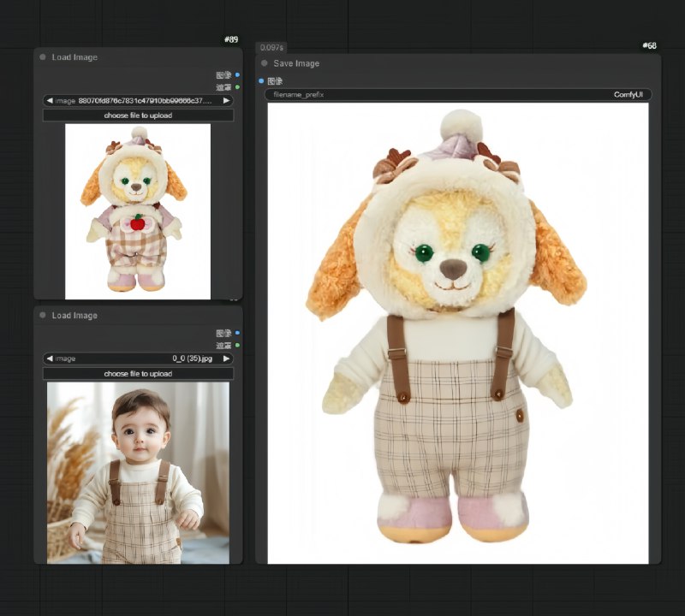Collapse the bottom Load Image node via its dot

point(43,315)
